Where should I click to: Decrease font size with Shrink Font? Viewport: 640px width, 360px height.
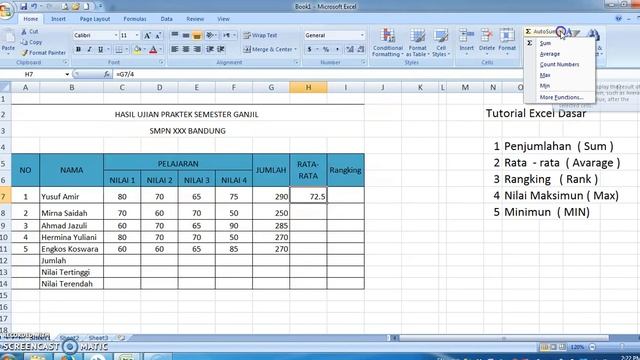(x=158, y=36)
